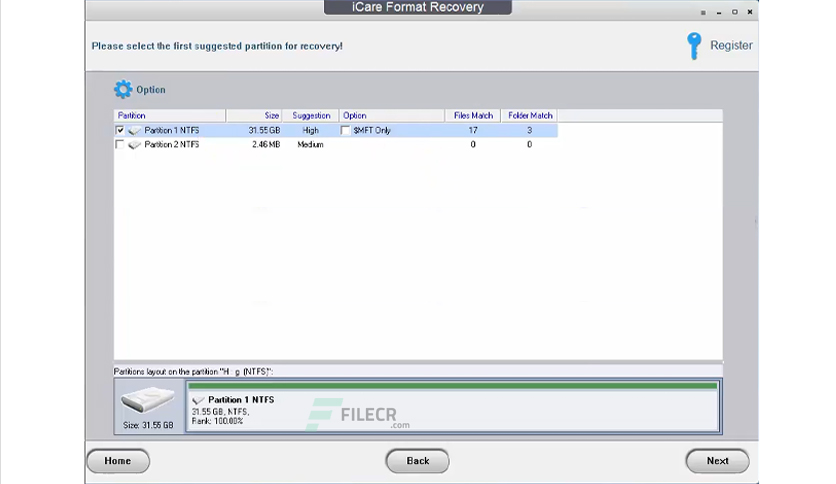Sort by the Partition column header
The height and width of the screenshot is (484, 836).
coord(170,116)
